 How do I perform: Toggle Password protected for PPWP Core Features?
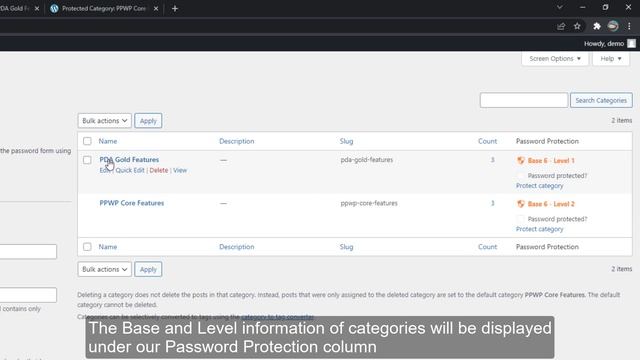click(x=520, y=219)
